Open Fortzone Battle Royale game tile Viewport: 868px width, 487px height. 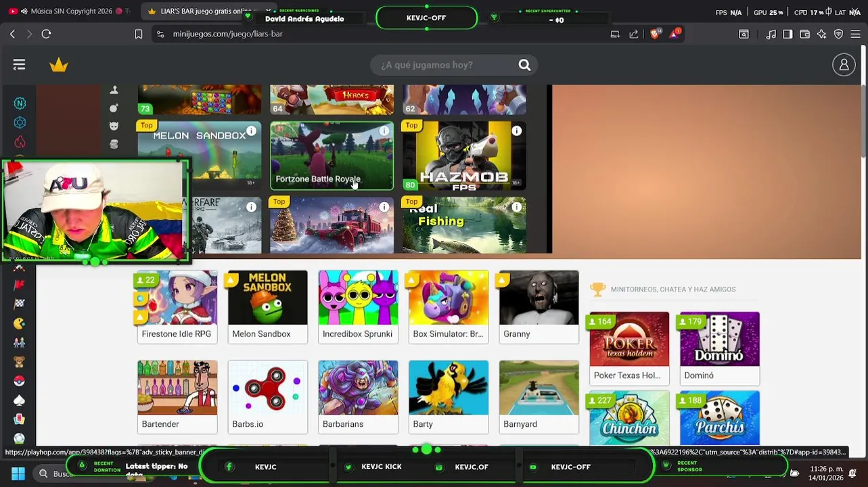click(x=332, y=156)
